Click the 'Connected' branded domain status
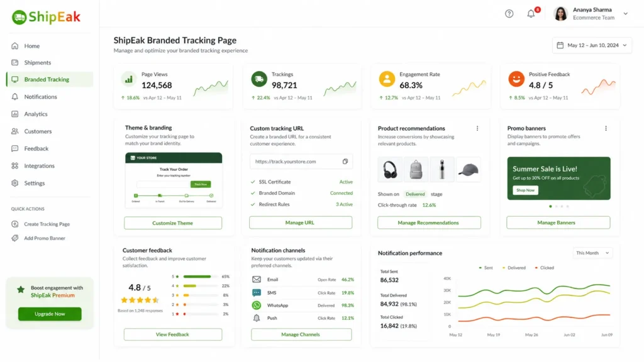The width and height of the screenshot is (644, 362). click(x=341, y=193)
